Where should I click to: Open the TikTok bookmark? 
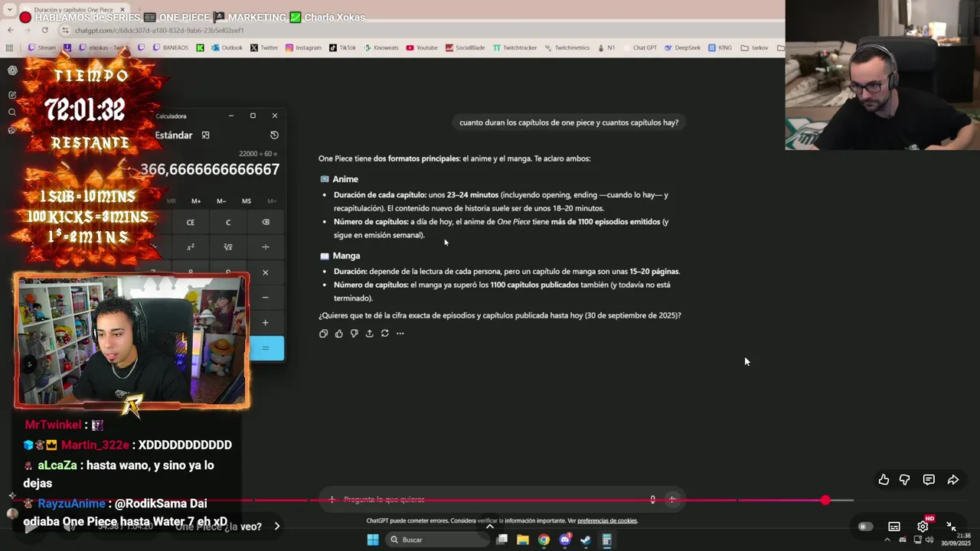click(x=342, y=47)
